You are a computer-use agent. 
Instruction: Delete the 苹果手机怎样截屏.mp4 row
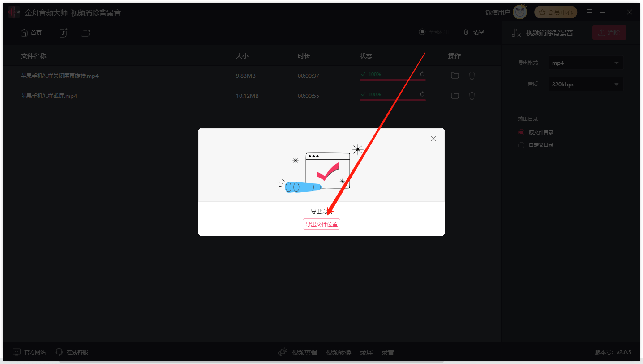(x=472, y=96)
